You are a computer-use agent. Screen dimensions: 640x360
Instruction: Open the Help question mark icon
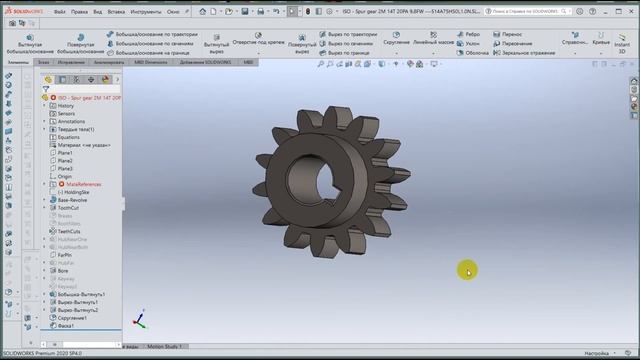tap(593, 11)
